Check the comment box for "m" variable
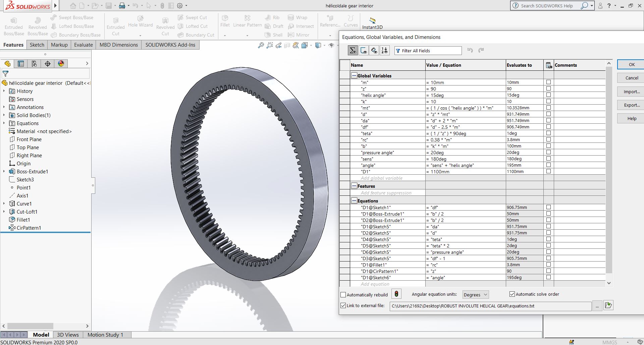 (548, 82)
